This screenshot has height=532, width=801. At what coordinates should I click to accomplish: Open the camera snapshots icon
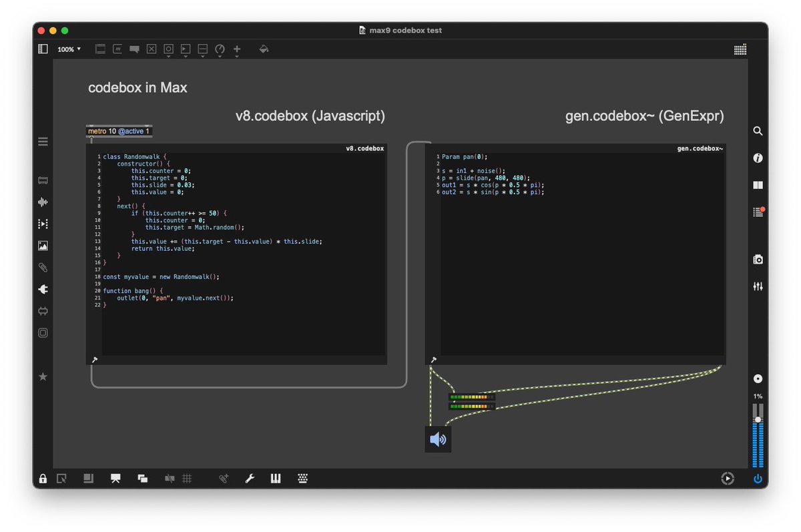758,259
